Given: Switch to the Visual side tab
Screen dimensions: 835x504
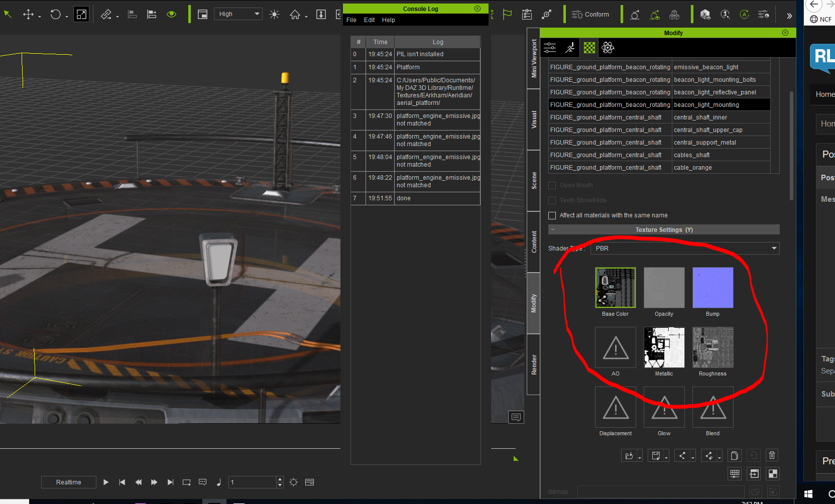Looking at the screenshot, I should pyautogui.click(x=534, y=119).
